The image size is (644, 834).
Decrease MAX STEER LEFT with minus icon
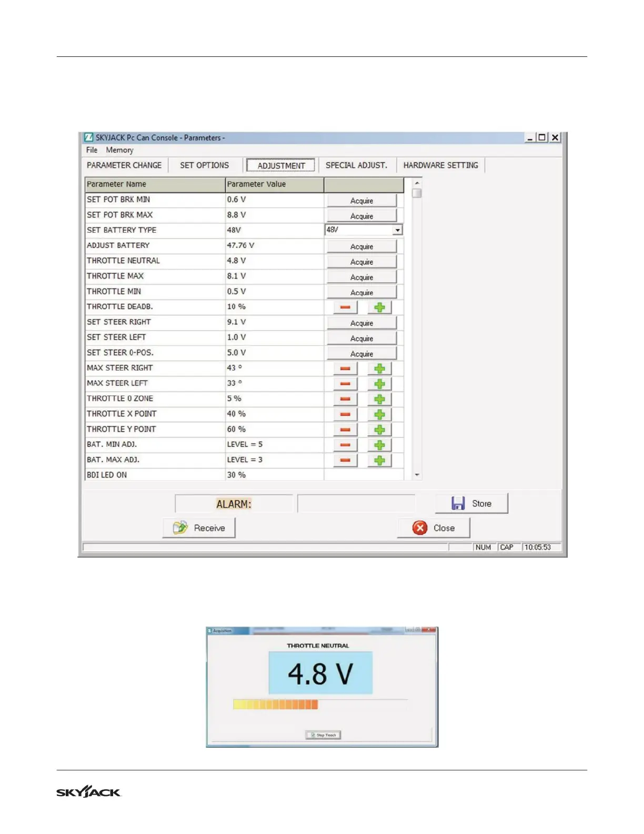345,384
